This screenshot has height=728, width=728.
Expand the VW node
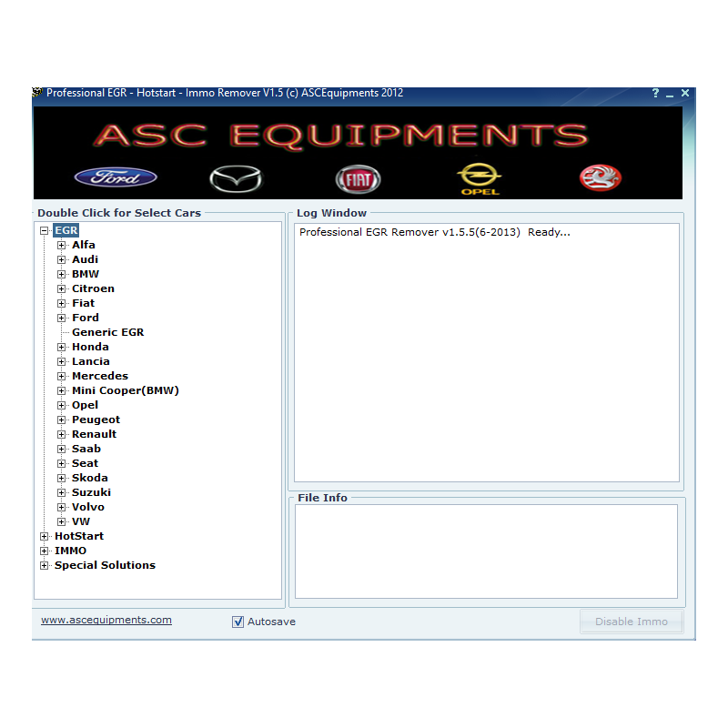click(61, 521)
